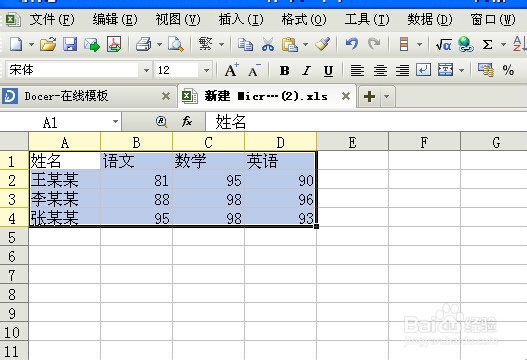Expand the 繁 conversion dropdown arrow
This screenshot has height=360, width=527.
point(221,44)
